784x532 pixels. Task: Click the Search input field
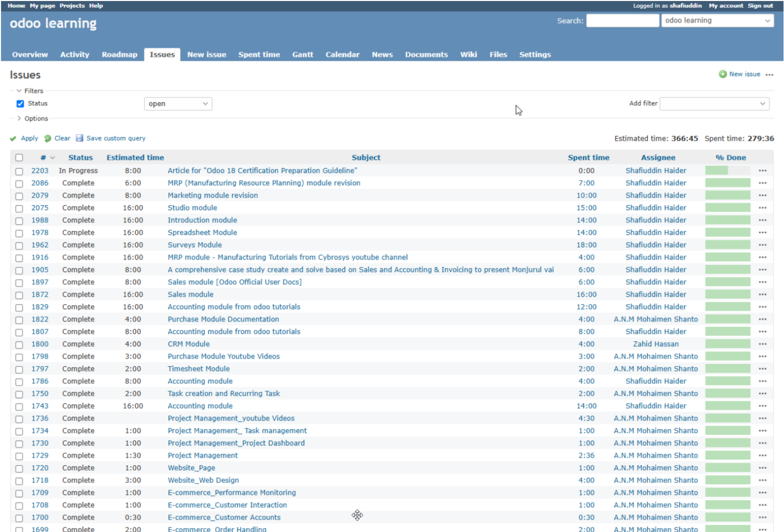pos(622,20)
